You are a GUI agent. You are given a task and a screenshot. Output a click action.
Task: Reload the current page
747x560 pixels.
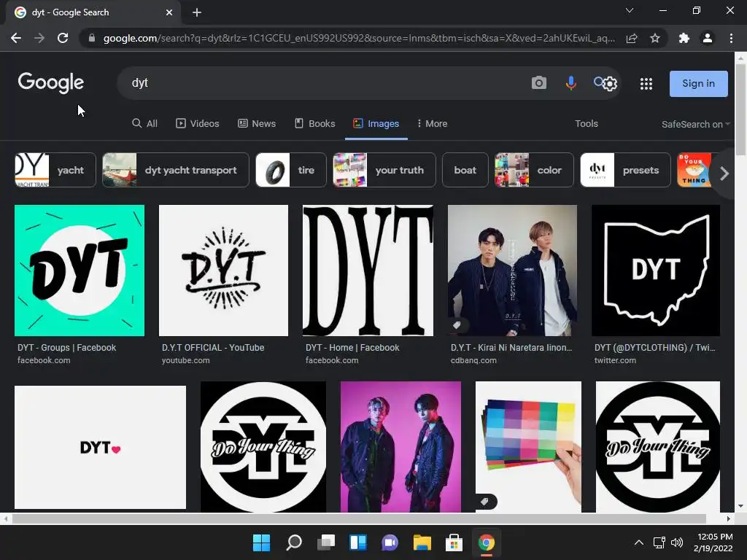coord(63,38)
